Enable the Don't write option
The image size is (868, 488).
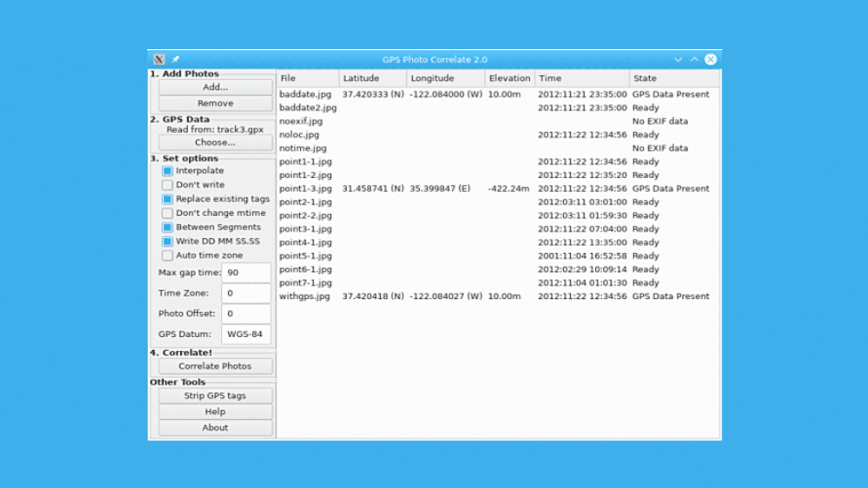tap(167, 185)
